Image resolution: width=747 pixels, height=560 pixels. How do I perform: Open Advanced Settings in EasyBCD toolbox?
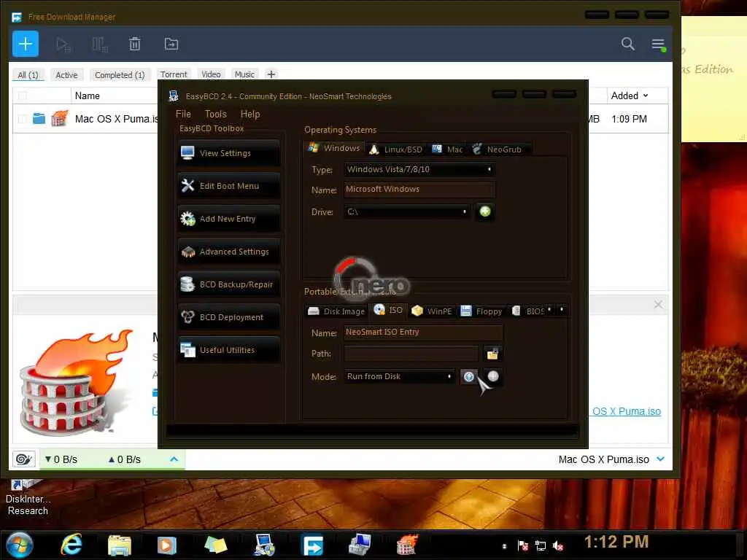(229, 252)
